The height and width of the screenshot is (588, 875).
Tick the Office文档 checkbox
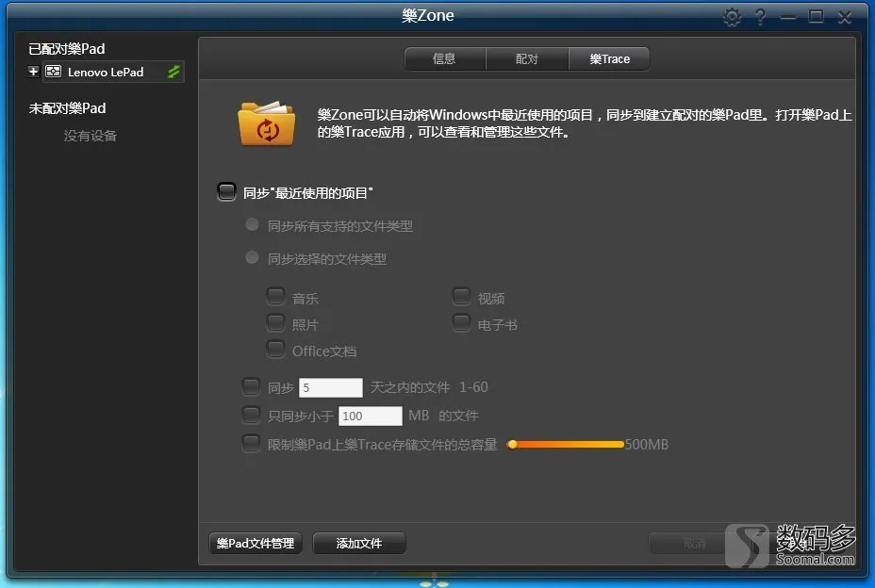coord(275,349)
